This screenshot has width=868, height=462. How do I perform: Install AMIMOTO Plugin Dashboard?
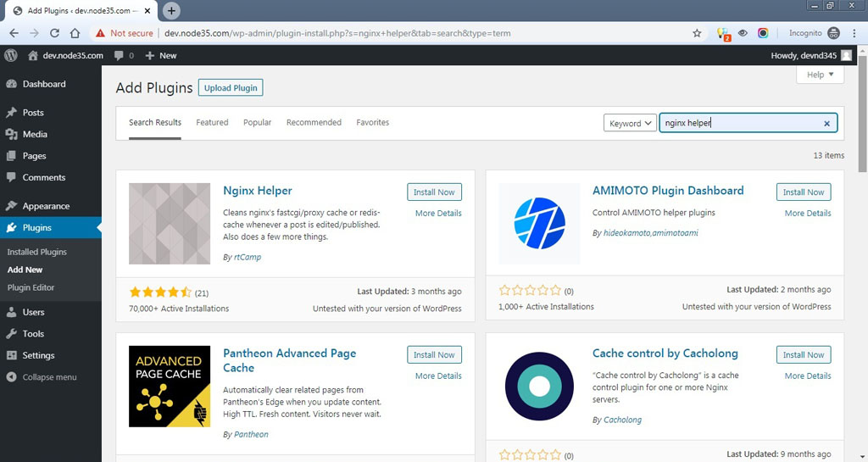click(804, 192)
